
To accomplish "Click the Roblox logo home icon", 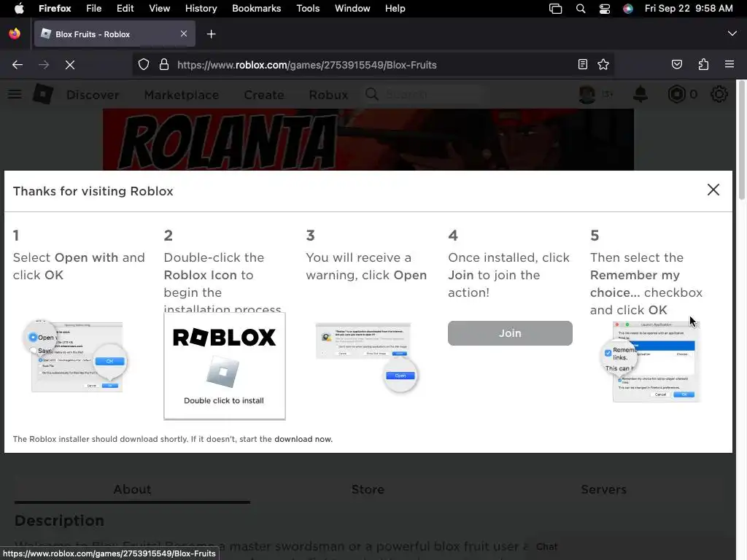I will (43, 94).
